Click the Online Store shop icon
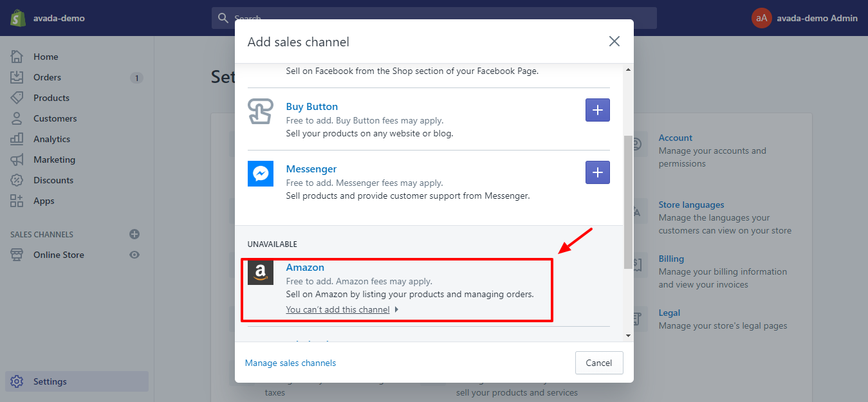Image resolution: width=868 pixels, height=402 pixels. pos(17,255)
